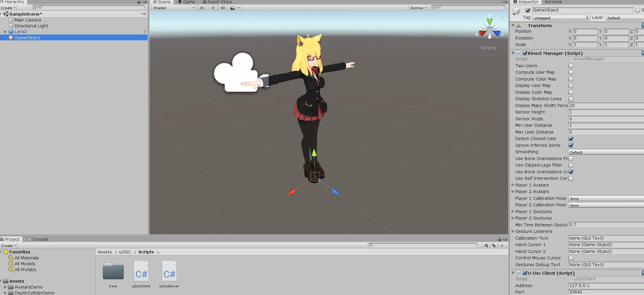Screen dimensions: 644x295
Task: Click the Gizmos button
Action: [418, 8]
